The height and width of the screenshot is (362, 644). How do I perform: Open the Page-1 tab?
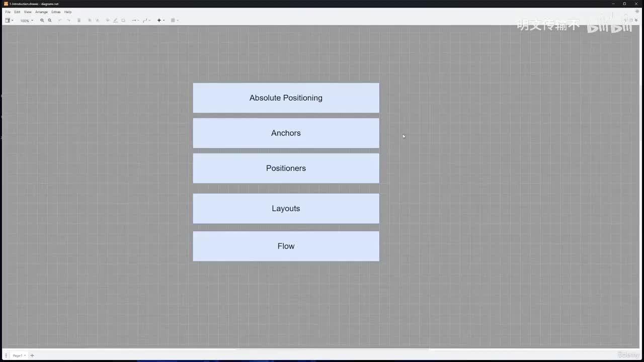coord(19,355)
